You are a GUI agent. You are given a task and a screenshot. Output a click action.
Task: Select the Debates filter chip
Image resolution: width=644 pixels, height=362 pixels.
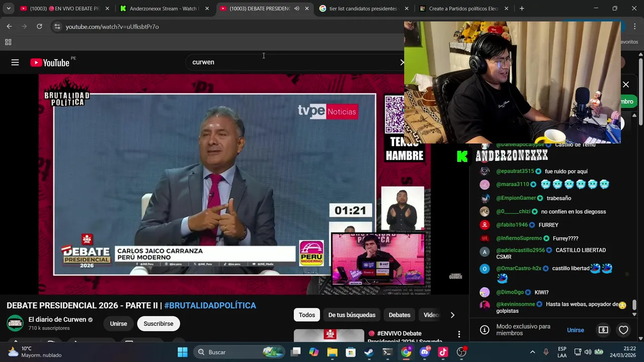coord(399,315)
